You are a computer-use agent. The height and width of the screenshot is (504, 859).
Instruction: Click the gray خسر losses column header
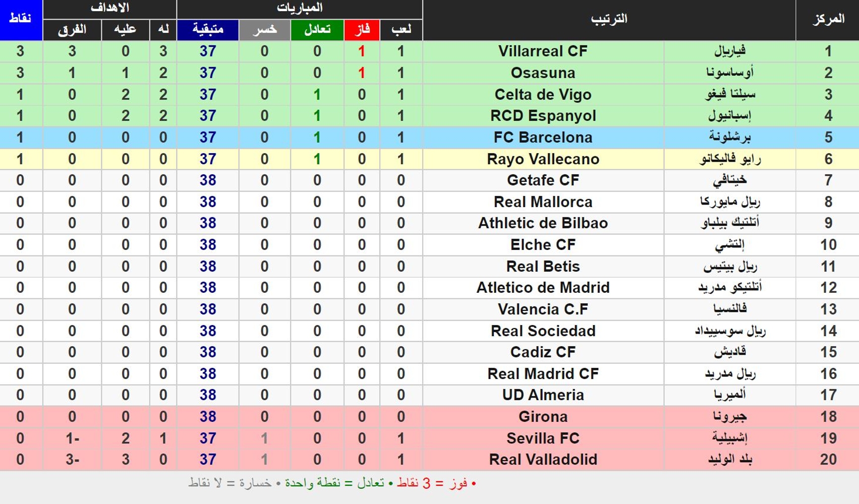coord(264,30)
